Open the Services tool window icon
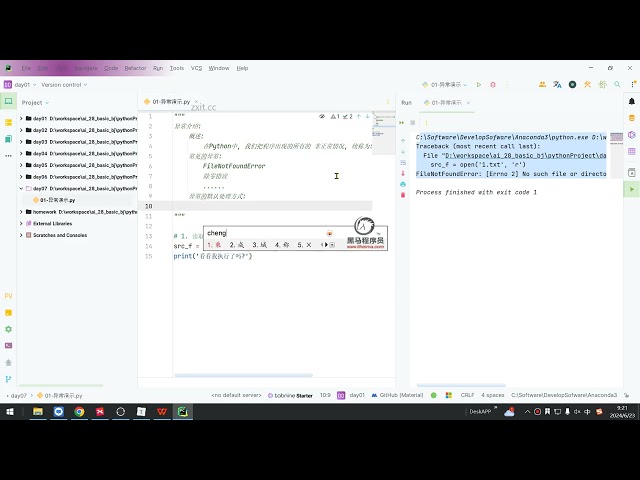This screenshot has height=480, width=640. pyautogui.click(x=9, y=329)
